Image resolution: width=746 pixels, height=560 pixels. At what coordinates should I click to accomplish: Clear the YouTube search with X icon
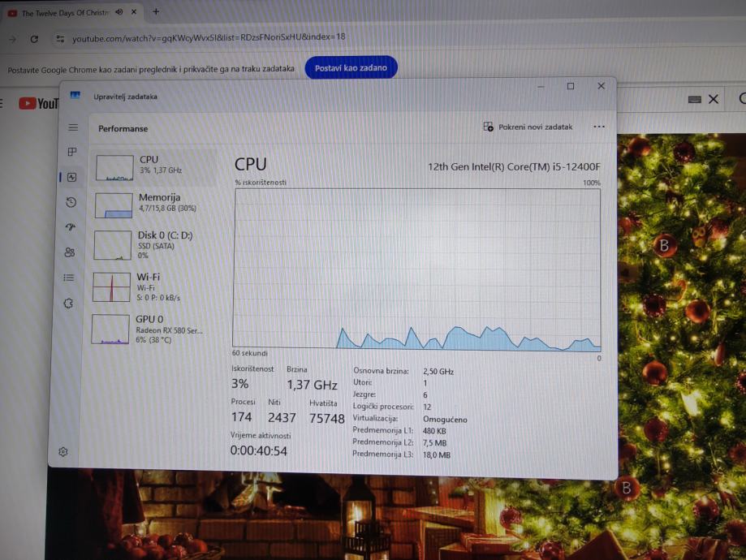click(x=714, y=99)
